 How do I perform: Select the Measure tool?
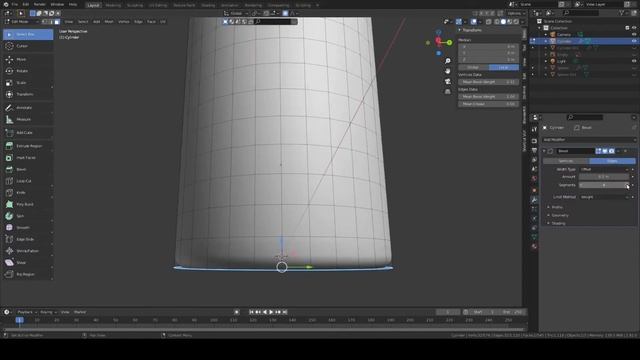(x=28, y=120)
